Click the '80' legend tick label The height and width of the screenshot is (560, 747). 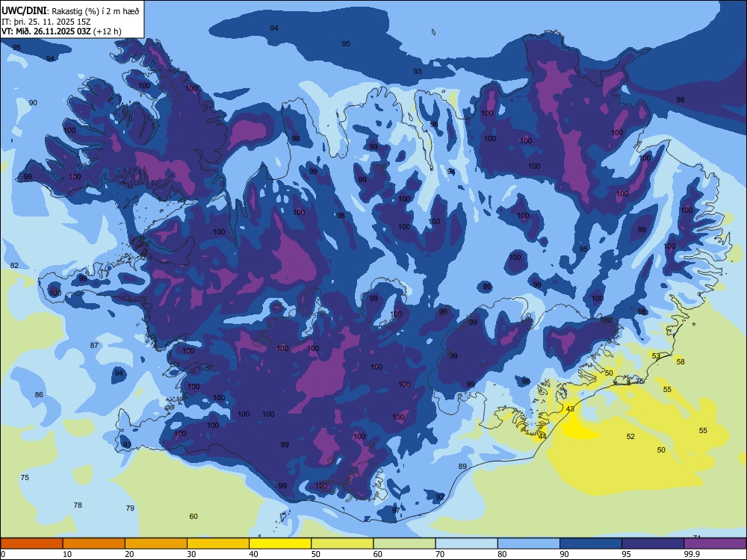pyautogui.click(x=502, y=554)
